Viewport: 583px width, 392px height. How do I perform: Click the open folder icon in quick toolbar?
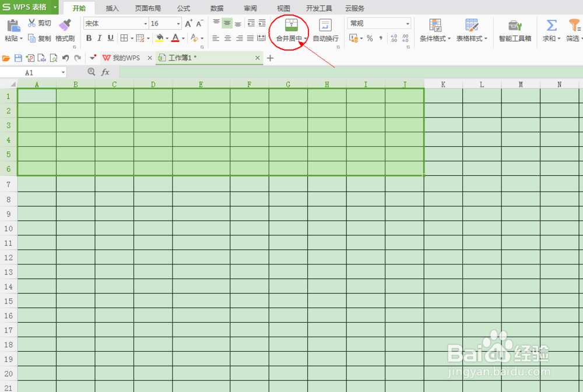coord(6,58)
